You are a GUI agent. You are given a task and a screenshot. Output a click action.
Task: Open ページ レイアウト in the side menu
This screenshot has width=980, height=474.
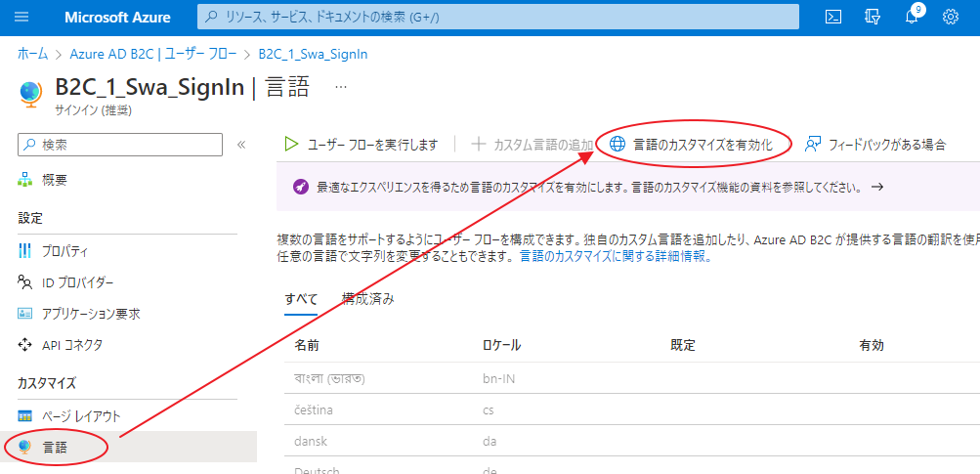click(x=81, y=415)
